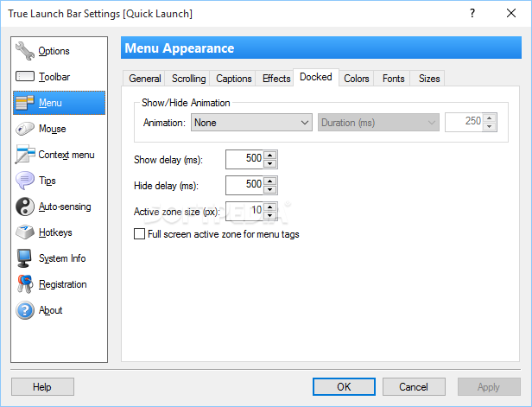The width and height of the screenshot is (532, 407).
Task: Open Hotkeys via keyboard key icon
Action: tap(25, 232)
